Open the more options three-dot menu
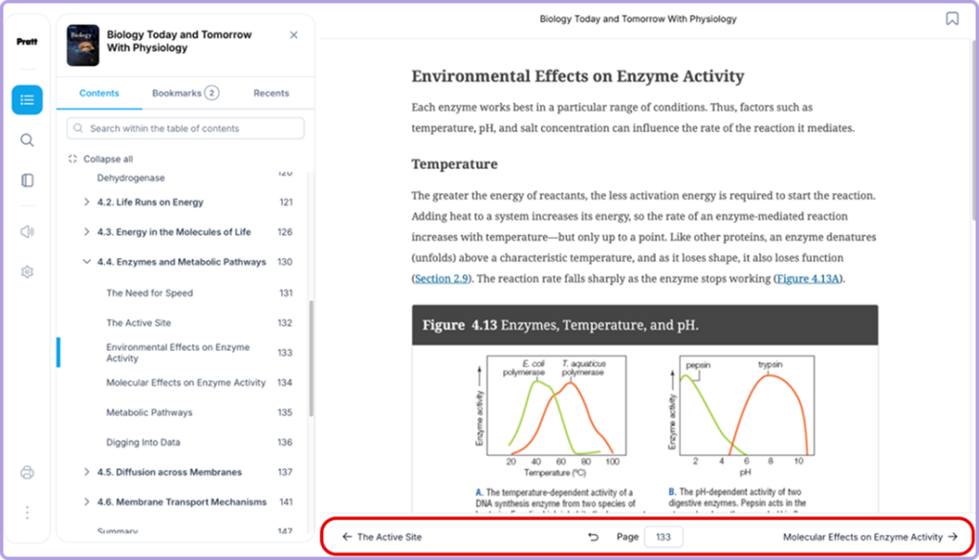979x560 pixels. click(27, 512)
